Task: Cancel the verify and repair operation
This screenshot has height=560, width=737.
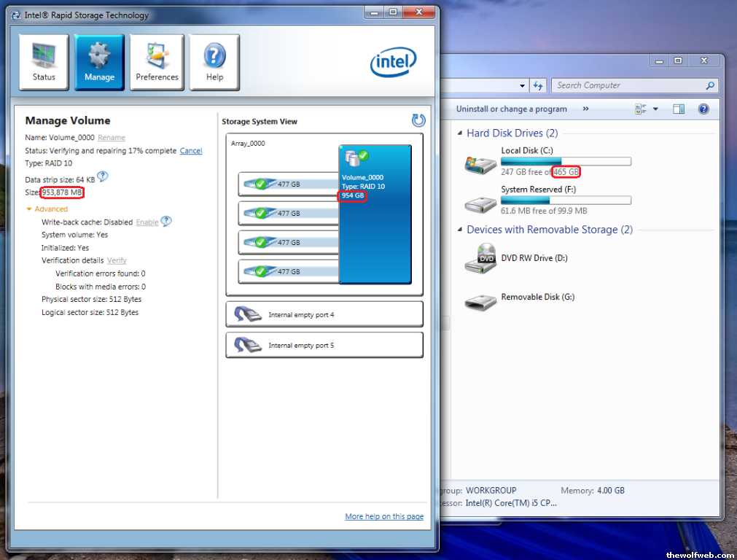Action: click(191, 151)
